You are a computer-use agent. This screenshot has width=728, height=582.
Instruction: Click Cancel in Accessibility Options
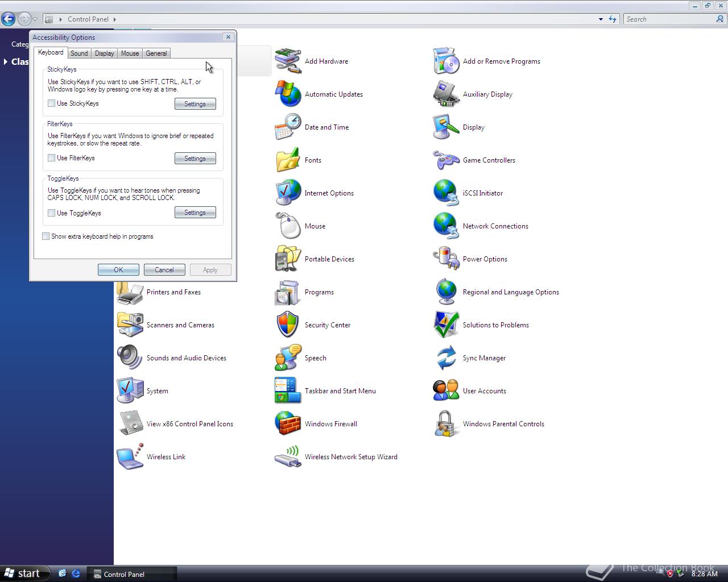pyautogui.click(x=164, y=270)
